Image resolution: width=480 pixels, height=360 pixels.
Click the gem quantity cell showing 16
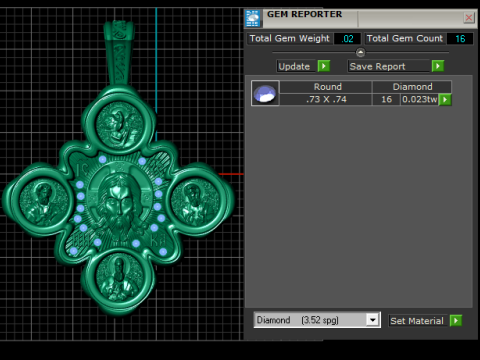pyautogui.click(x=386, y=99)
